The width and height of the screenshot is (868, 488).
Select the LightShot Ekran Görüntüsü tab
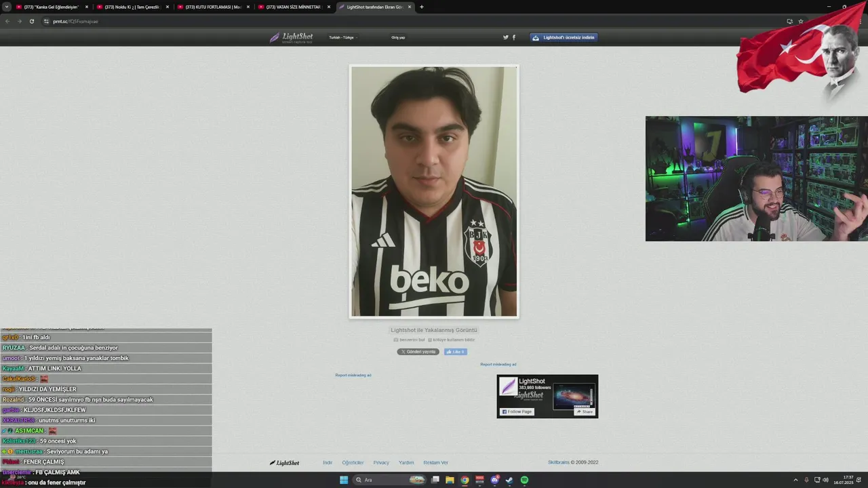[x=375, y=7]
